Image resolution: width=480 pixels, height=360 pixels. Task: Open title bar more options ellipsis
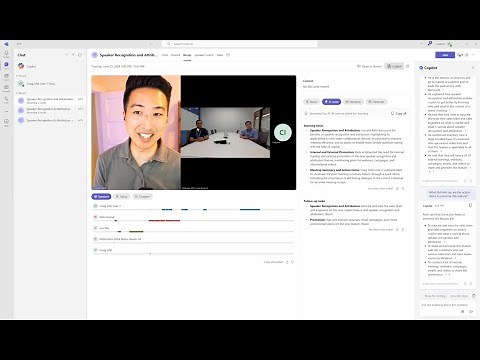point(422,44)
